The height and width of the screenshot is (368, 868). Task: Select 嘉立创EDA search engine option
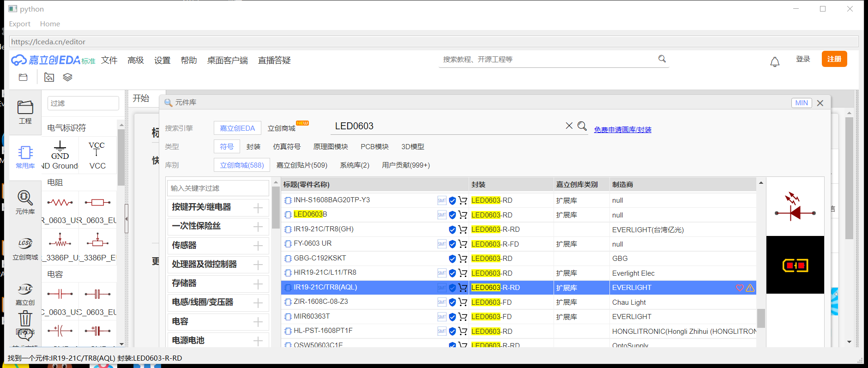point(237,128)
